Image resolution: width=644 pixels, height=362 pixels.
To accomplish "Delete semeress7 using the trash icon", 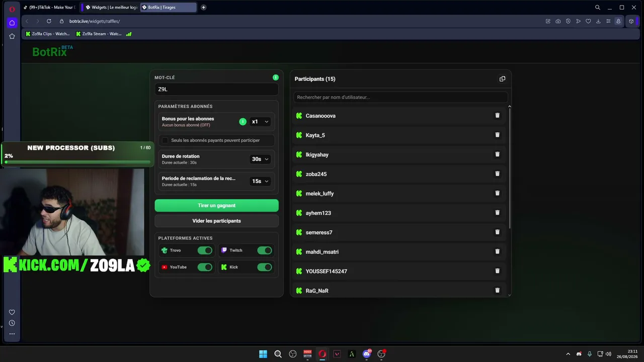I will 497,232.
